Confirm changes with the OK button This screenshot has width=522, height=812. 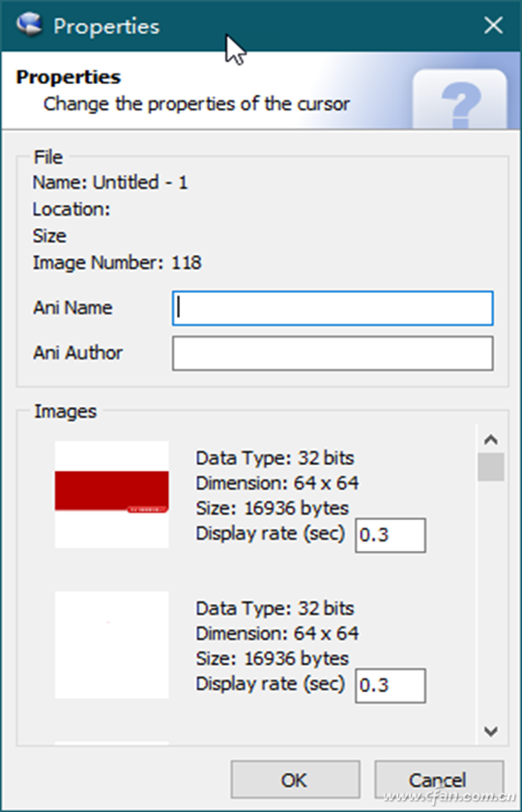(295, 779)
